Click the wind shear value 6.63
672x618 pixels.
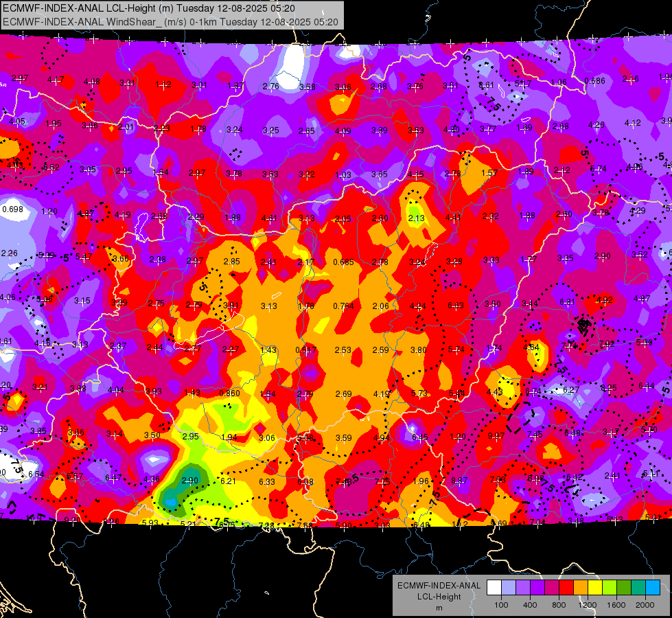point(456,305)
